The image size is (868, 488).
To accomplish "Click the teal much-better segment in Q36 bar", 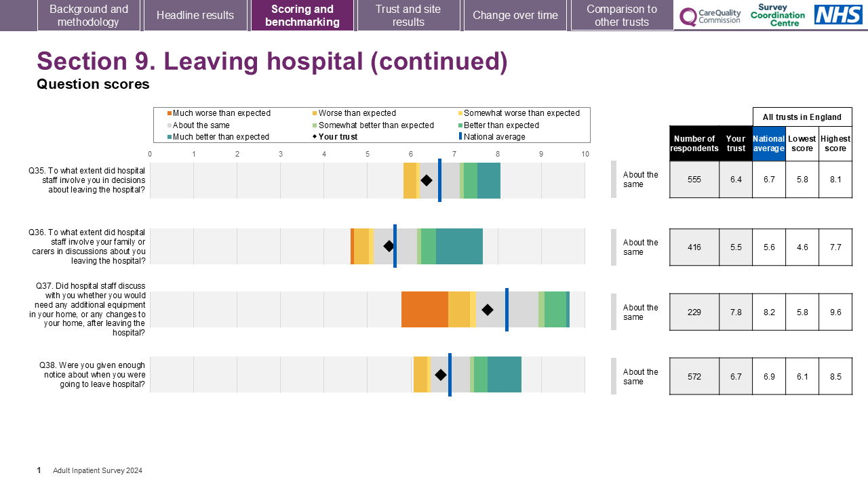I will coord(459,246).
